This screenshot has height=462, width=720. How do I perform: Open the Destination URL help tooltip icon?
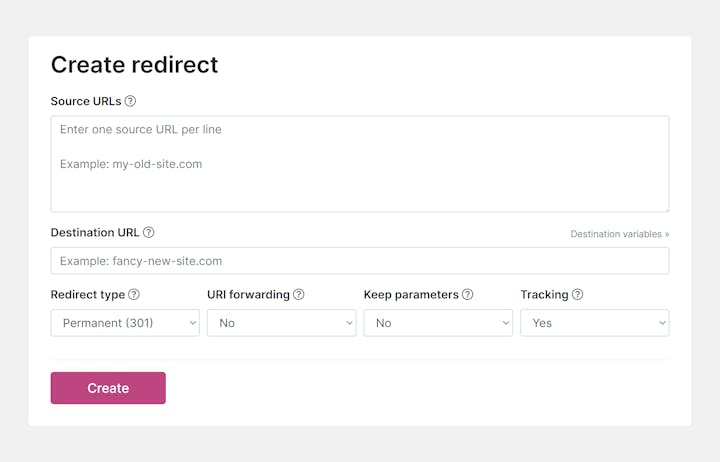click(149, 233)
